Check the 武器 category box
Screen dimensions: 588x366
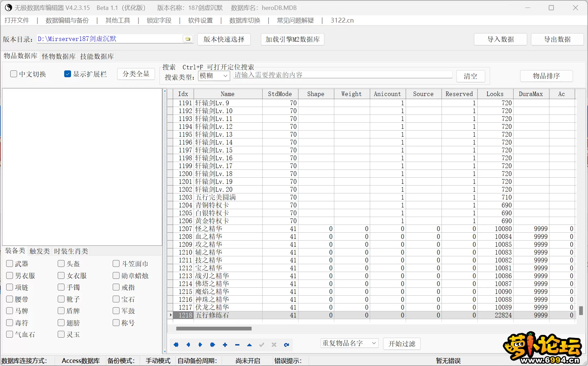tap(10, 263)
